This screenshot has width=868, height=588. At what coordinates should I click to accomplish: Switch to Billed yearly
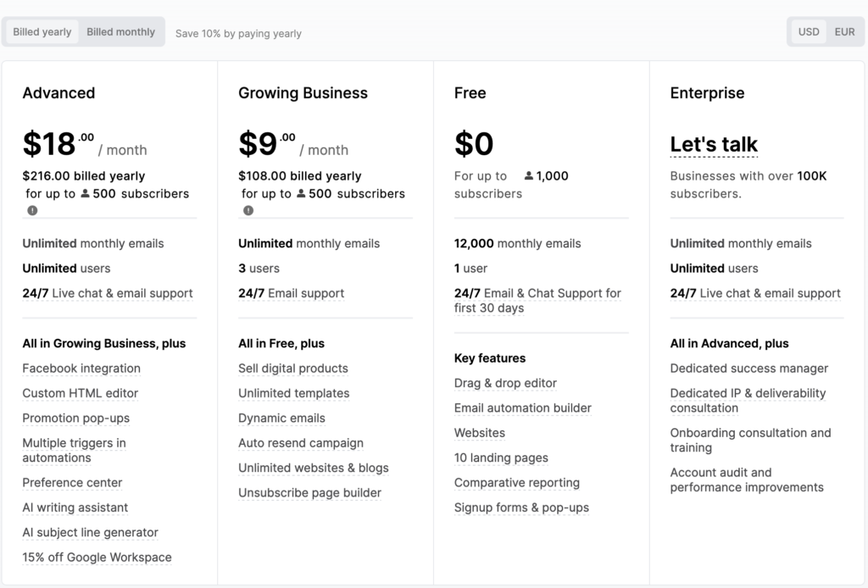click(42, 32)
